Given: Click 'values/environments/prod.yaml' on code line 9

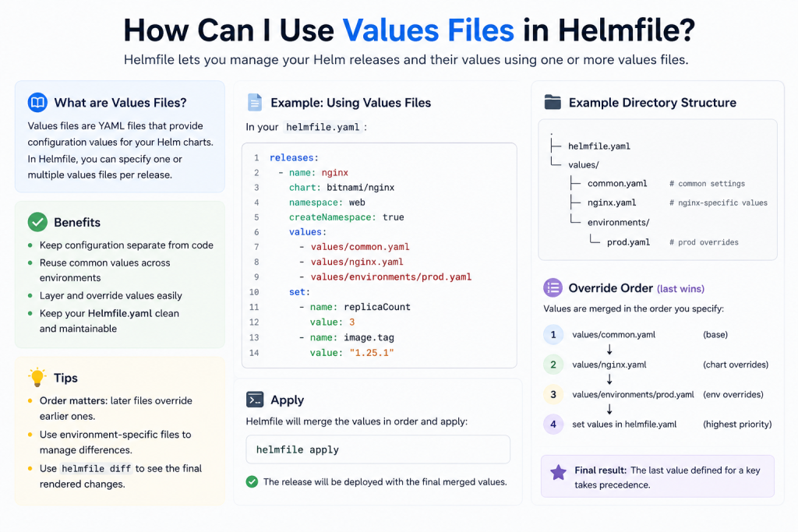Looking at the screenshot, I should [x=391, y=277].
